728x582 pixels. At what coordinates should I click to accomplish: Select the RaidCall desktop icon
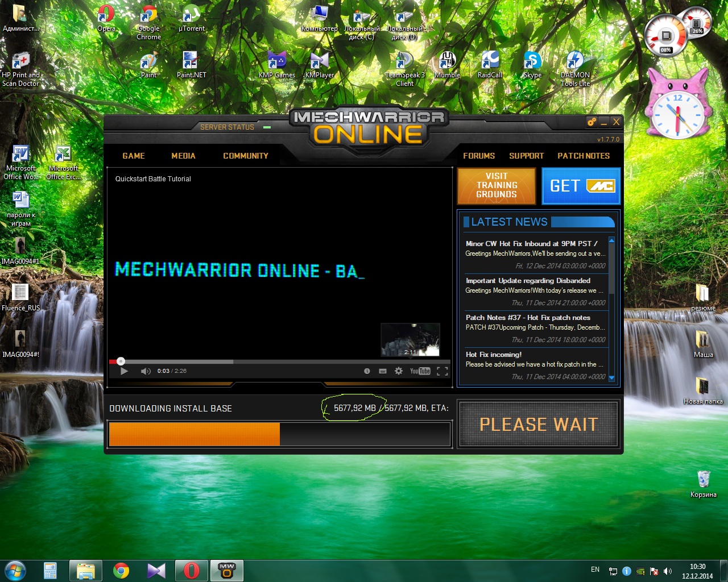tap(490, 64)
